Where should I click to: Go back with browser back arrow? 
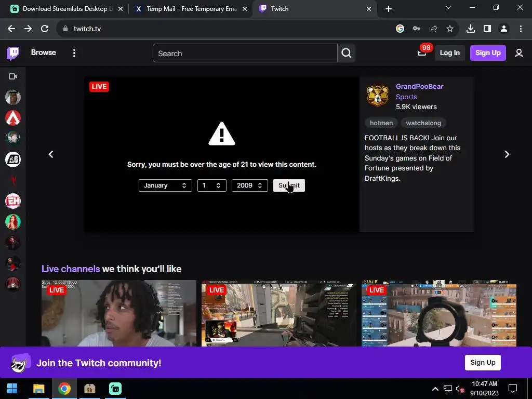pos(11,29)
